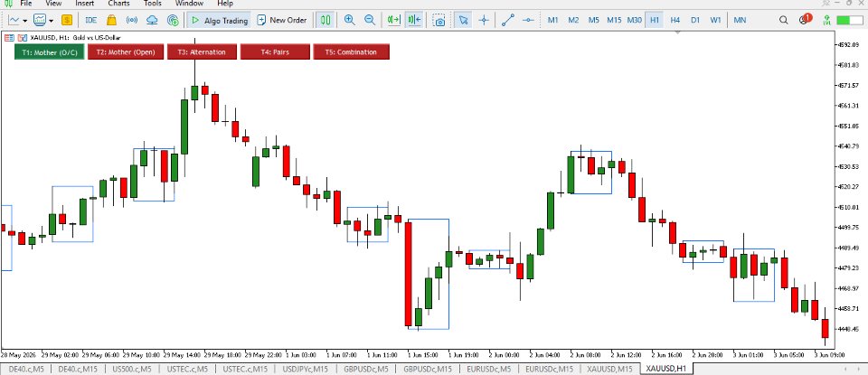Click the T1: Mother (O/C) button

[x=50, y=52]
